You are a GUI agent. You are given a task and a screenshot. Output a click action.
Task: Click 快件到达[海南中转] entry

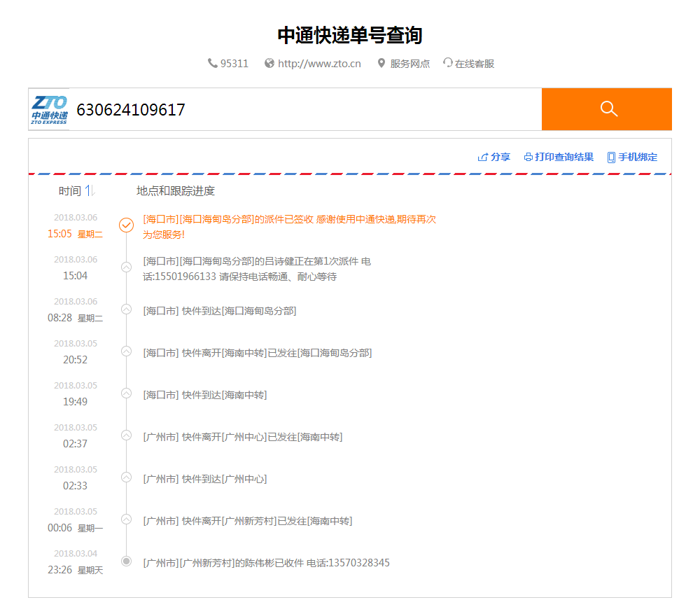[205, 395]
